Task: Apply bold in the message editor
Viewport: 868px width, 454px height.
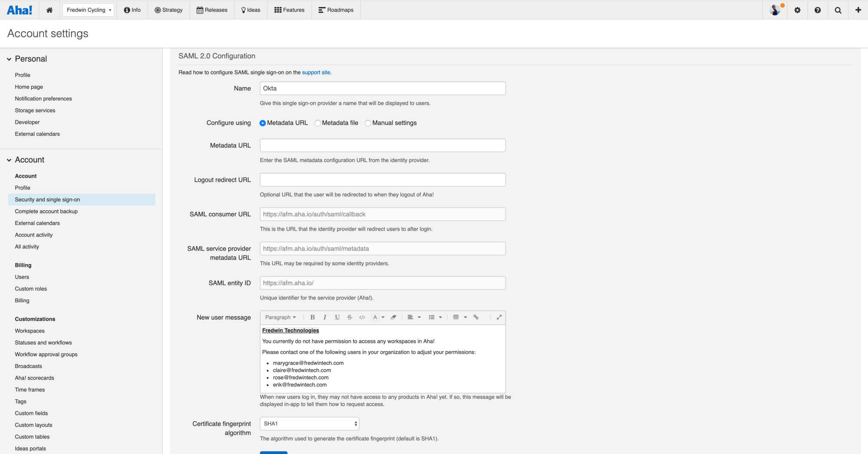Action: [312, 317]
